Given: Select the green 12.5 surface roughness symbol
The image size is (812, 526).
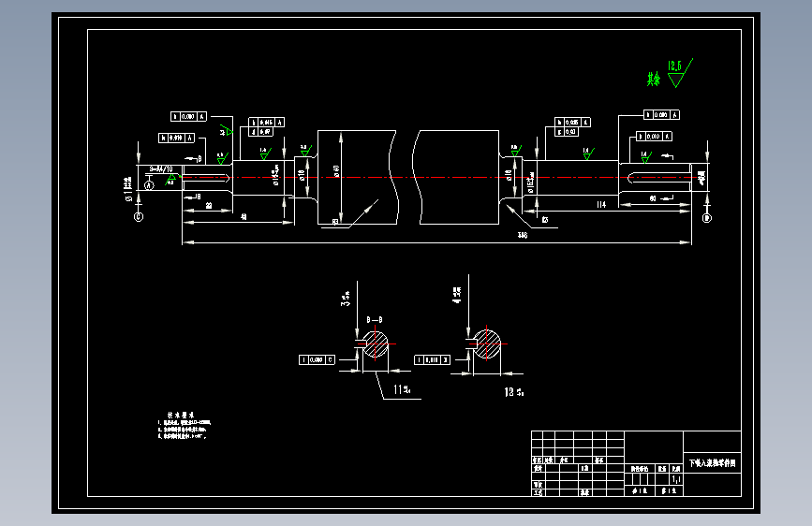Looking at the screenshot, I should click(x=680, y=72).
